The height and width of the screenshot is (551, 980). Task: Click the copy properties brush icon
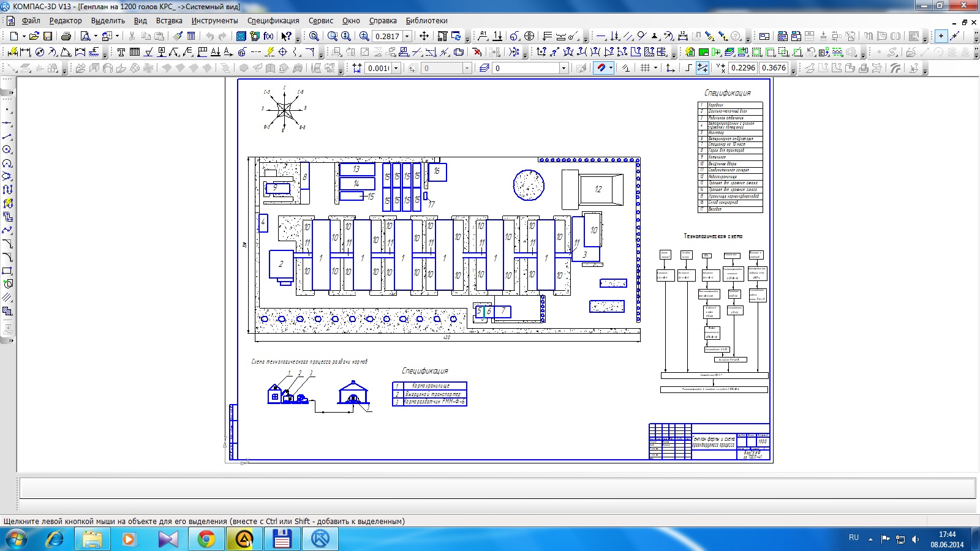(x=178, y=36)
